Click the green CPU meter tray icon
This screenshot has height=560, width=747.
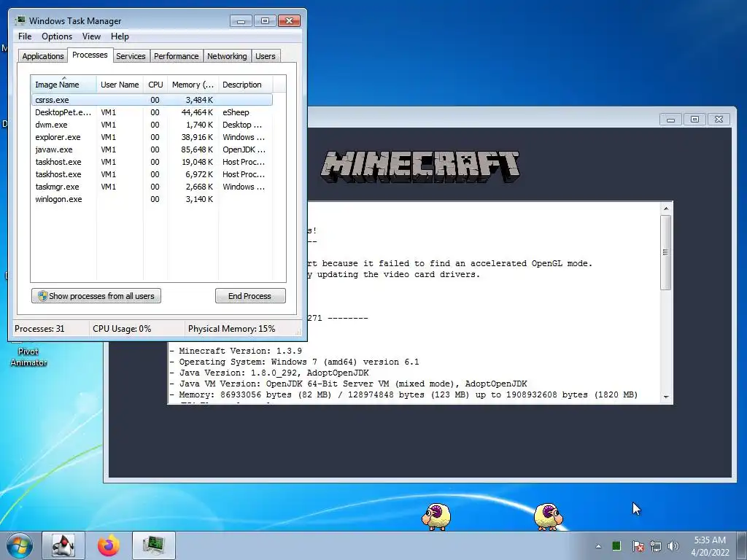coord(616,545)
